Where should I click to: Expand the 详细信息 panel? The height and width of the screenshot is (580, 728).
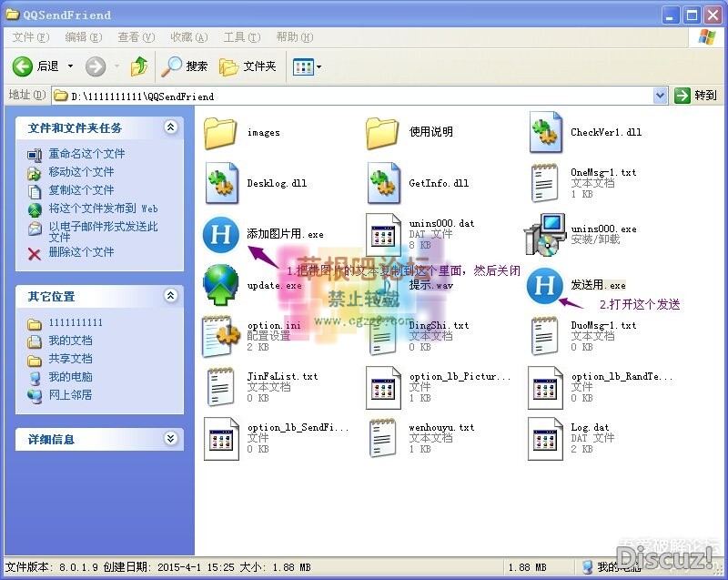168,440
